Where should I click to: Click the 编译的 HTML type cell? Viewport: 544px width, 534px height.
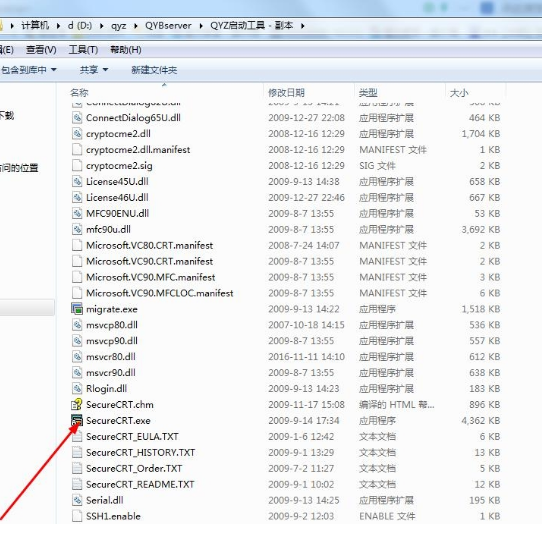point(396,405)
